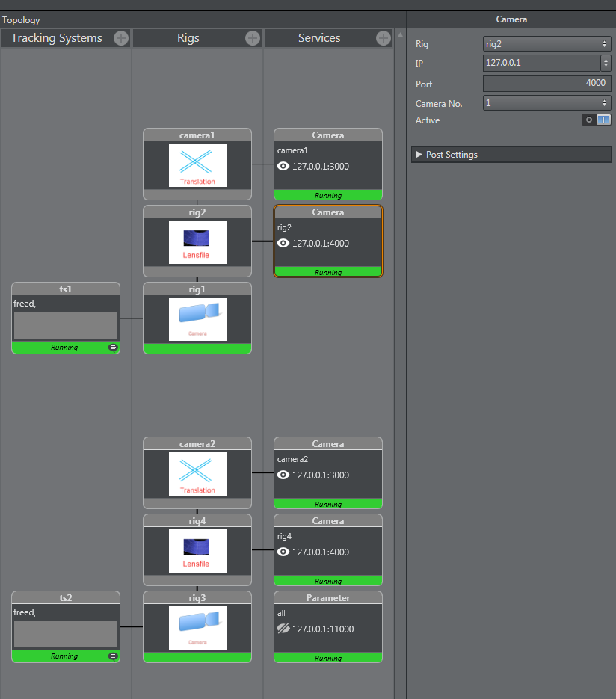The width and height of the screenshot is (616, 699).
Task: Click the ts2 message bubble icon
Action: click(113, 656)
